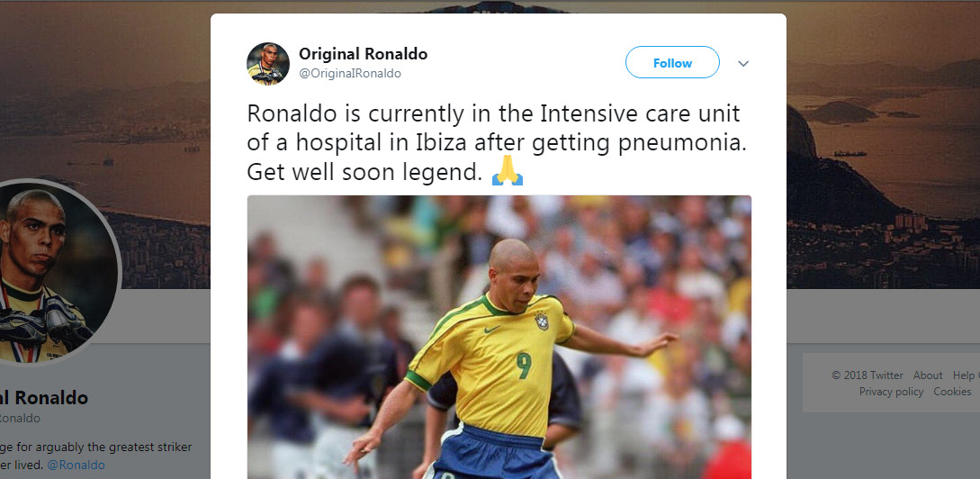Click the tweet text about Ibiza hospital
Image resolution: width=980 pixels, height=479 pixels.
tap(497, 142)
